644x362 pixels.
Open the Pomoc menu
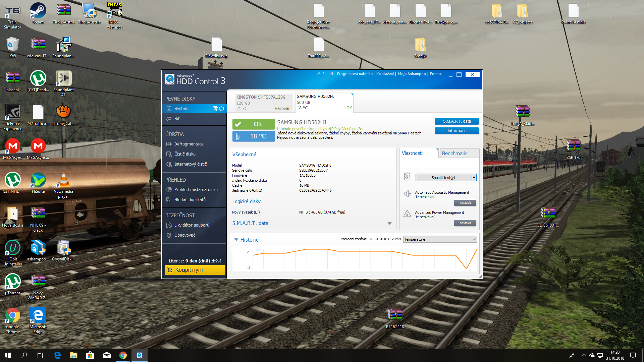pos(436,74)
